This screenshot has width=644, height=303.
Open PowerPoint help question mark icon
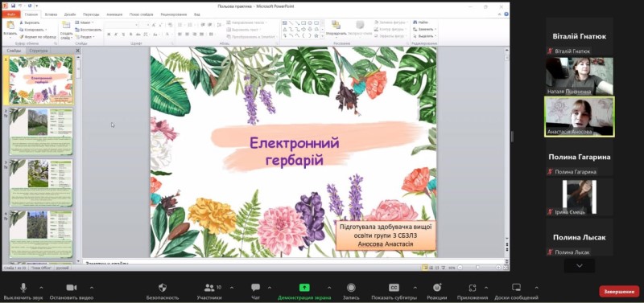pyautogui.click(x=506, y=14)
